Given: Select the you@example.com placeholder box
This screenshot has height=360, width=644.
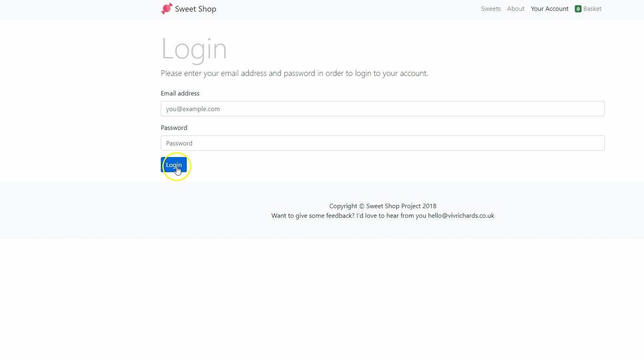Looking at the screenshot, I should click(x=382, y=108).
